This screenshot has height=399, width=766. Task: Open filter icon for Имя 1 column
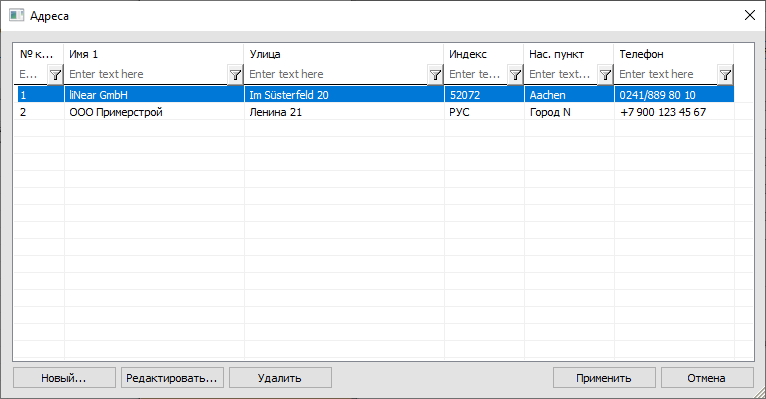coord(235,75)
